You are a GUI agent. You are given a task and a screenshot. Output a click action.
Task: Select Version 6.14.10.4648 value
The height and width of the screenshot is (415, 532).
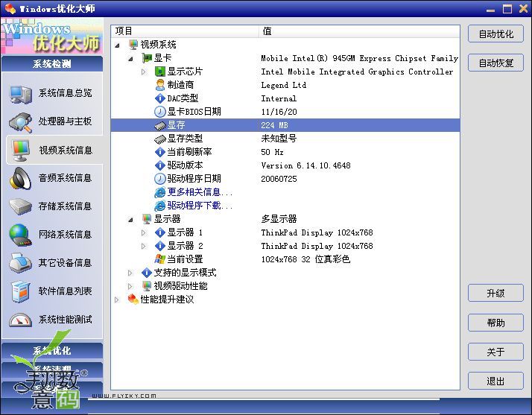click(305, 165)
